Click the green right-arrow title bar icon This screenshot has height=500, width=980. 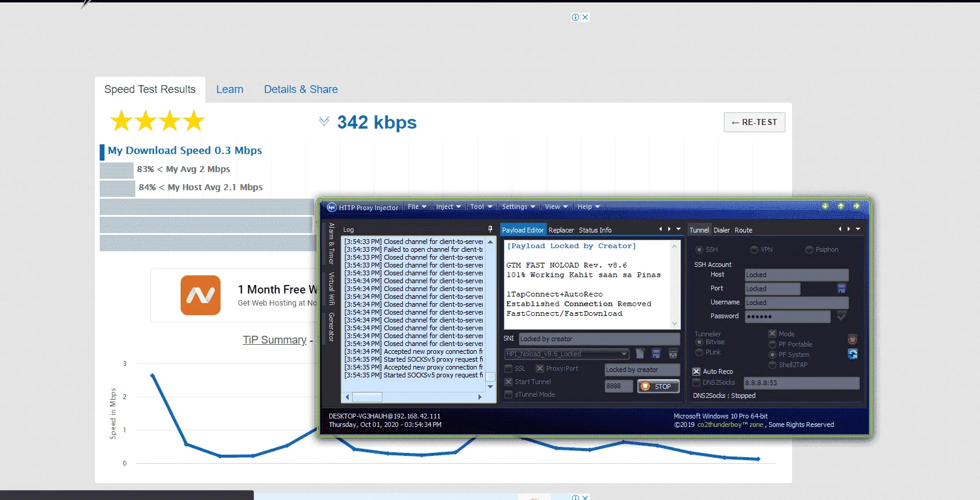856,207
